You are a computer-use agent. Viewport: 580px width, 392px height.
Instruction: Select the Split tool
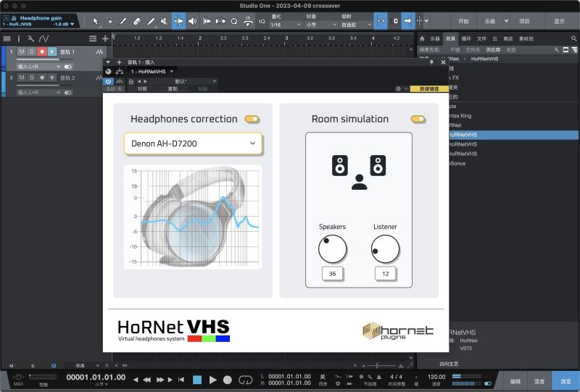pos(123,22)
